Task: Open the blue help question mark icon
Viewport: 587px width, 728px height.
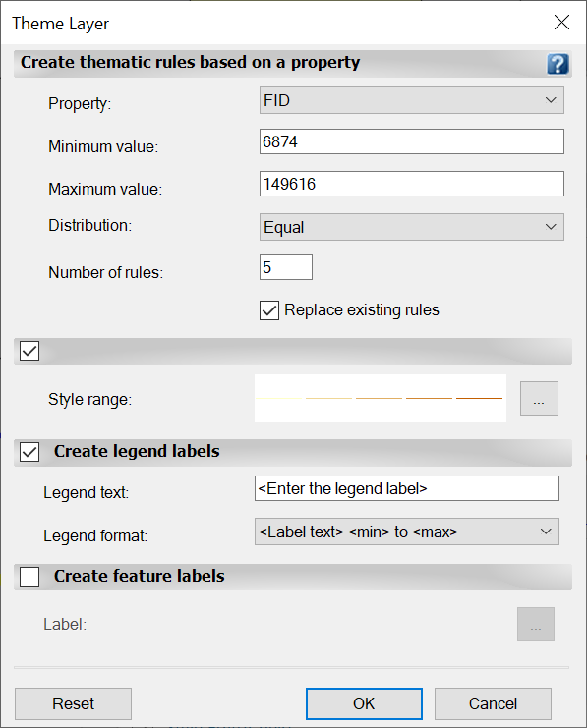Action: (558, 64)
